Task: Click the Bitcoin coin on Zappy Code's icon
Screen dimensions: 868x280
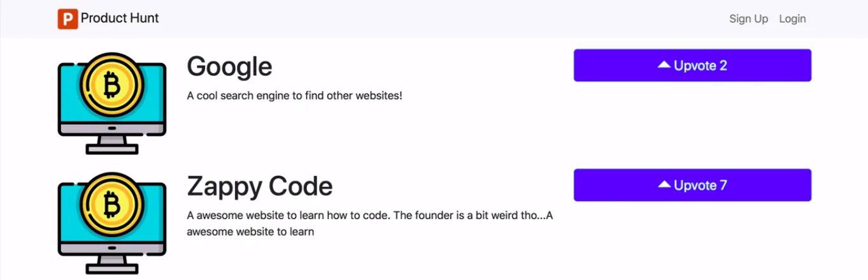Action: pyautogui.click(x=112, y=203)
